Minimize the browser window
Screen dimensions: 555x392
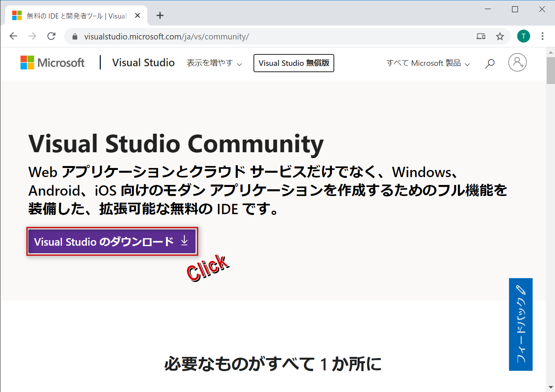[x=488, y=9]
